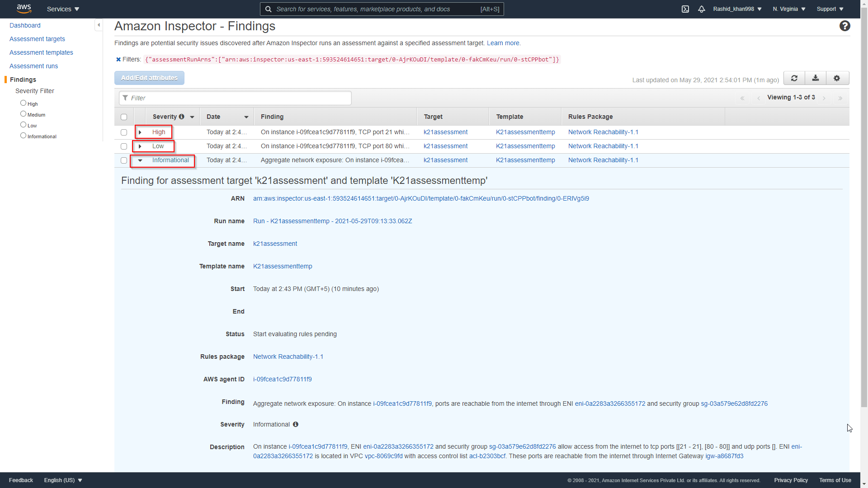Select the High severity radio filter
The image size is (868, 488).
pyautogui.click(x=23, y=103)
